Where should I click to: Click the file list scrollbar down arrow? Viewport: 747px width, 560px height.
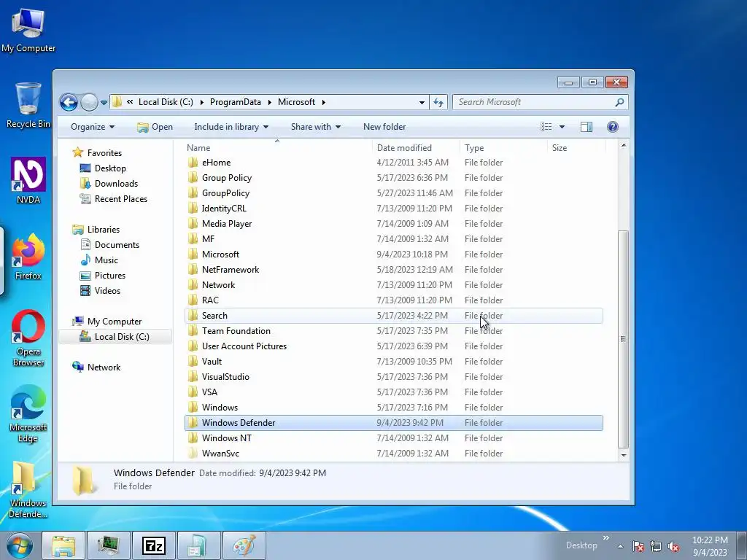[624, 455]
